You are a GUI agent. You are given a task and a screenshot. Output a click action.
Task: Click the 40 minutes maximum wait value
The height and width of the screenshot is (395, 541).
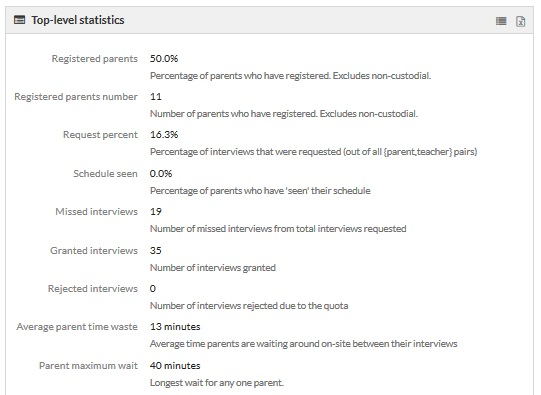pyautogui.click(x=175, y=366)
